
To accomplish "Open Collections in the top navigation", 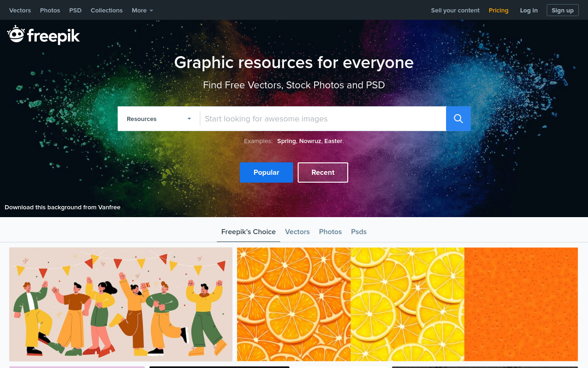I will (107, 10).
